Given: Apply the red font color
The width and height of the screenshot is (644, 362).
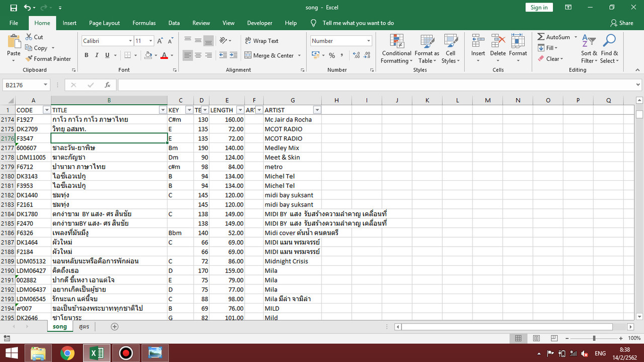Looking at the screenshot, I should coord(164,55).
